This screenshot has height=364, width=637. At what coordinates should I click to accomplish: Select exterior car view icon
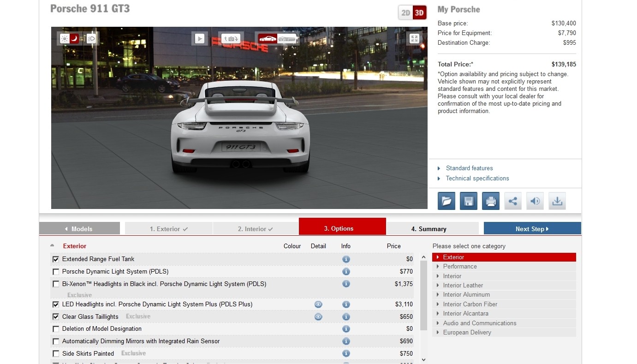tap(268, 39)
